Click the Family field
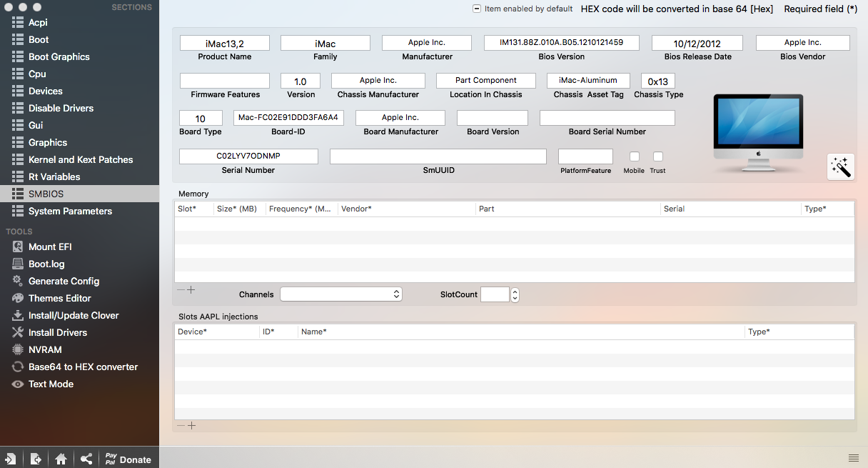The height and width of the screenshot is (468, 868). coord(325,43)
